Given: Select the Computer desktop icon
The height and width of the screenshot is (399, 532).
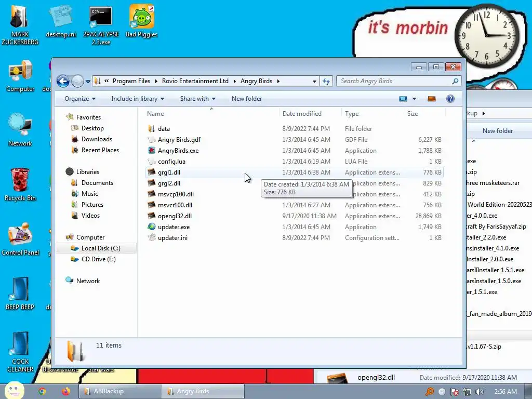Looking at the screenshot, I should point(20,76).
